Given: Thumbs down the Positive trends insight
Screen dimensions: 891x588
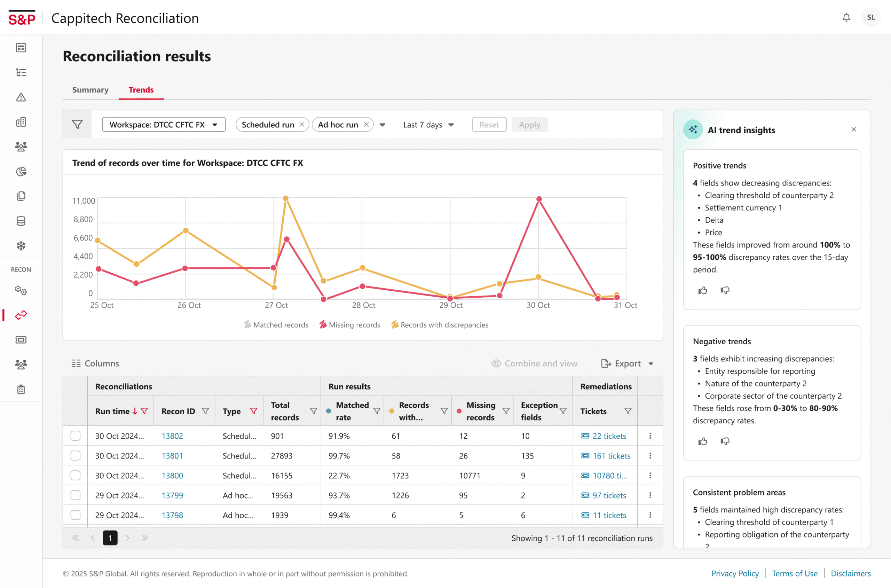Looking at the screenshot, I should point(725,290).
